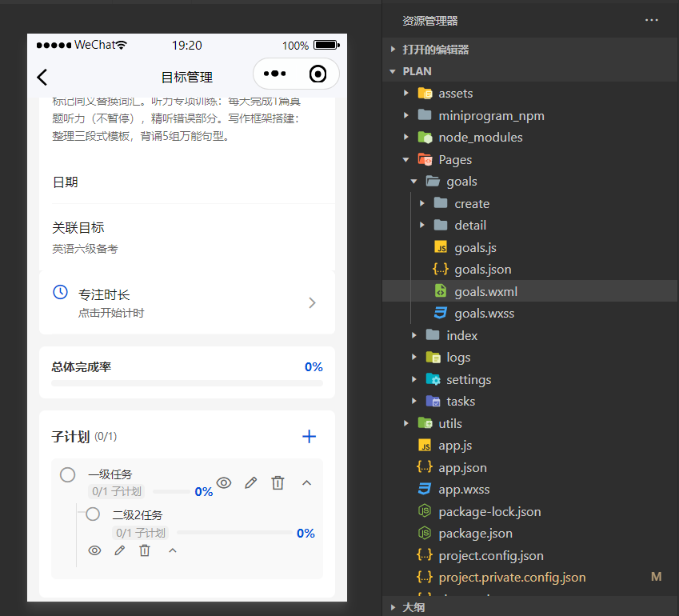Image resolution: width=679 pixels, height=616 pixels.
Task: Click the 100% battery indicator in status bar
Action: (x=311, y=45)
